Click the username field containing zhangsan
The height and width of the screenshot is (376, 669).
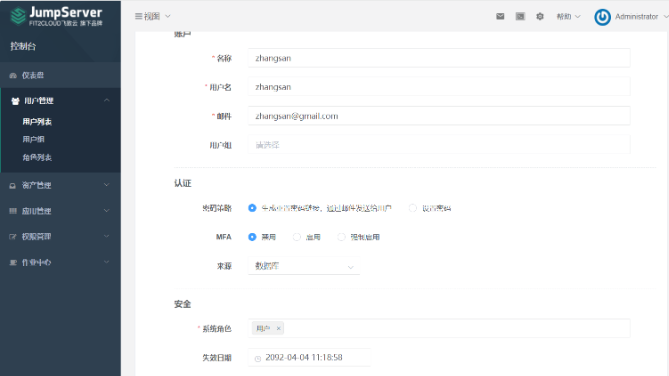tap(439, 87)
